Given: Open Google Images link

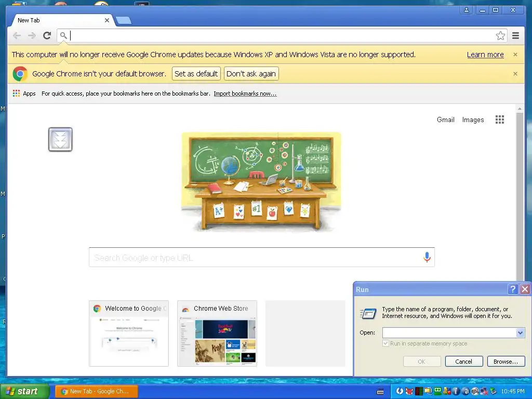Looking at the screenshot, I should [473, 119].
